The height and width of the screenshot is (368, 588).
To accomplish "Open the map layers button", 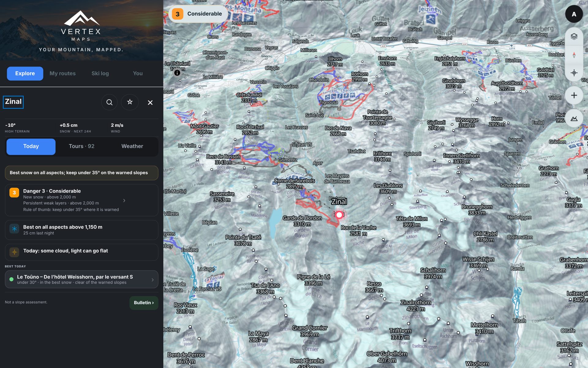I will pyautogui.click(x=574, y=36).
